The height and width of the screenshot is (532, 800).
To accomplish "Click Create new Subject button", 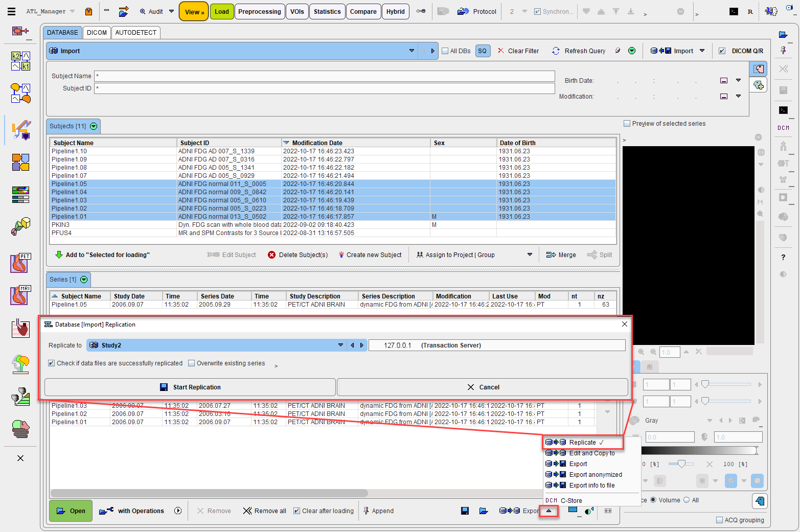I will point(370,255).
